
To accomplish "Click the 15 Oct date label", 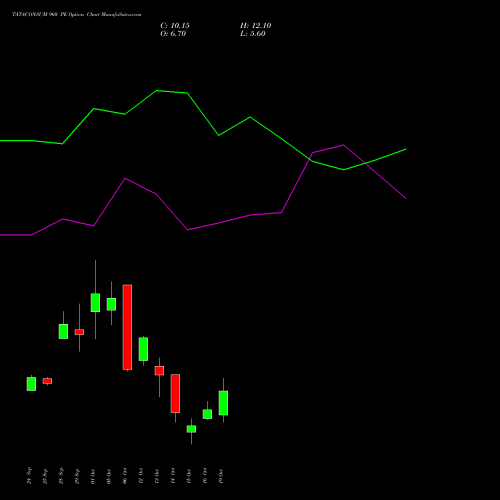I will pos(189,476).
